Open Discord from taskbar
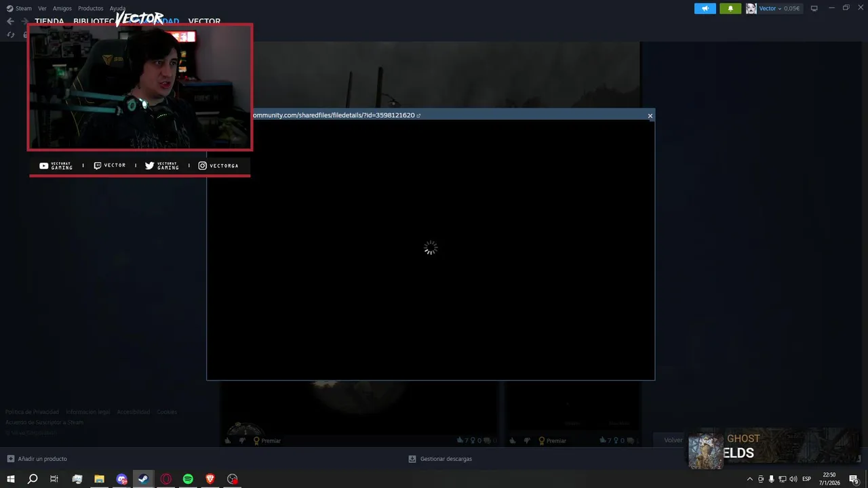Viewport: 868px width, 488px height. click(x=121, y=479)
